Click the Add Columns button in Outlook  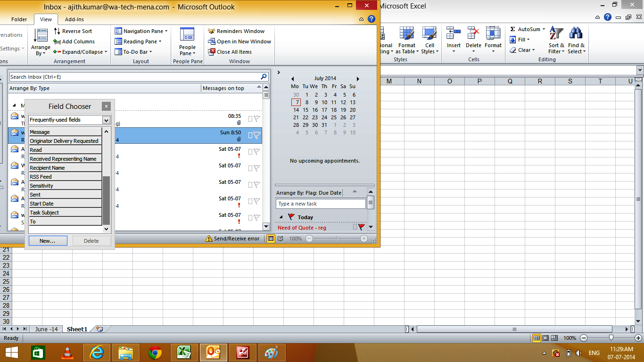(74, 41)
